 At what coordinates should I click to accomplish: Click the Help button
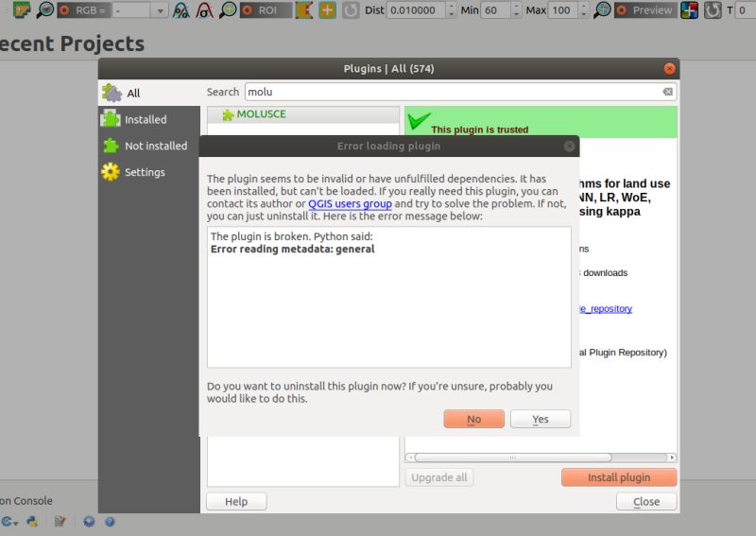coord(236,501)
